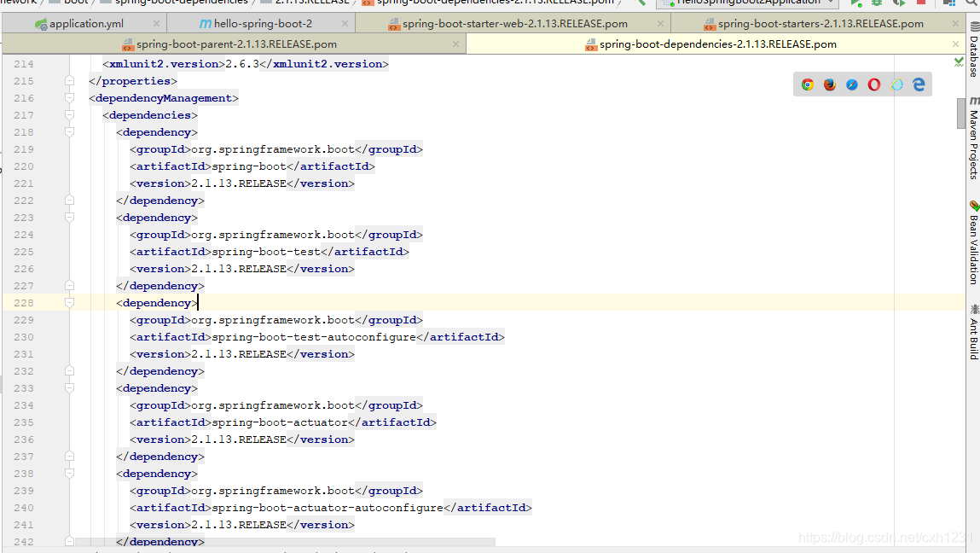Place cursor on highlighted dependency tag line 228
Viewport: 980px width, 553px height.
tap(157, 303)
